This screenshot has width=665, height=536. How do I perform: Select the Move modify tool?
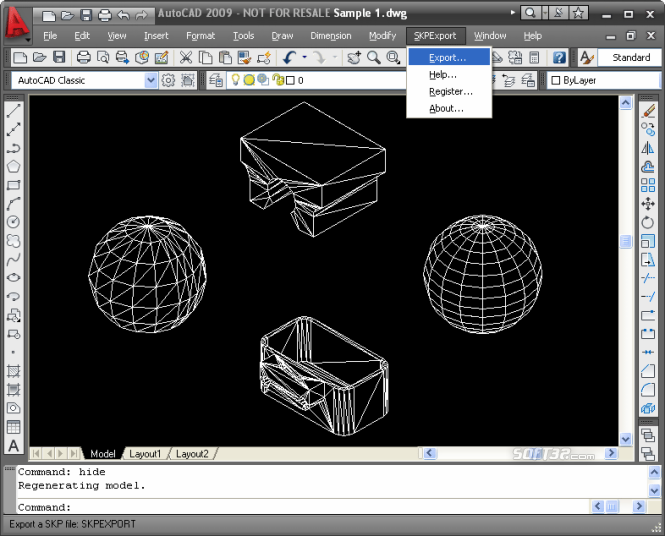click(x=648, y=204)
